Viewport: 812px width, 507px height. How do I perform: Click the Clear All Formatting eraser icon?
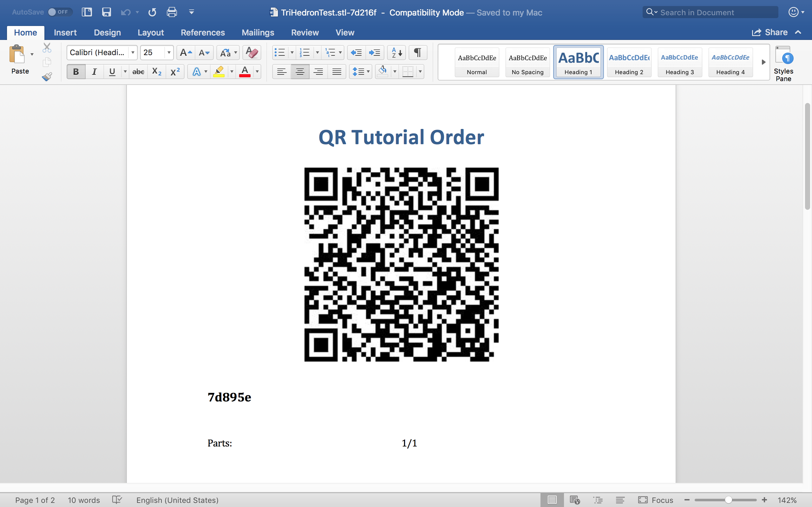pos(252,53)
